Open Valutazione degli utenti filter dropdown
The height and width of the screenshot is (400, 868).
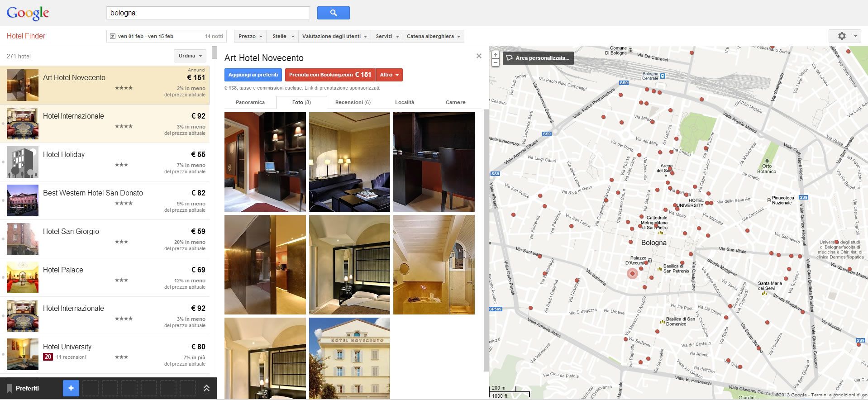point(334,36)
